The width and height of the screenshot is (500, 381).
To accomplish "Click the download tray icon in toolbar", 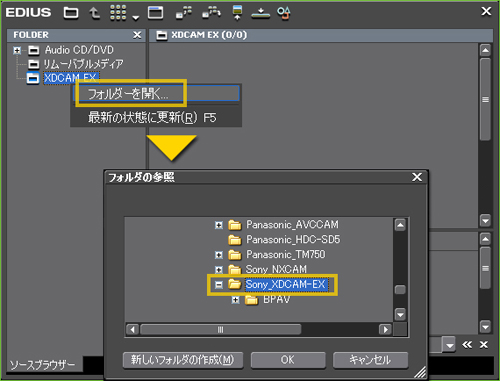I will tap(260, 14).
